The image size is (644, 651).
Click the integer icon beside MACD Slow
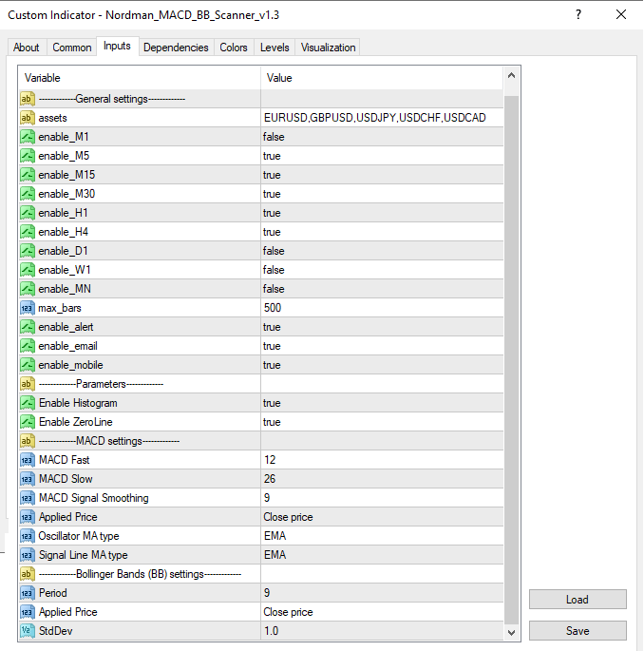tap(27, 479)
